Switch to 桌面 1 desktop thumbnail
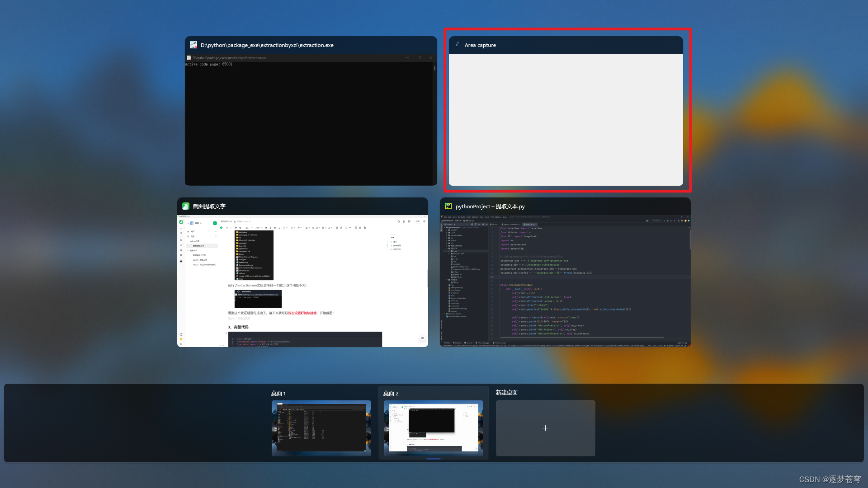This screenshot has width=868, height=488. click(321, 427)
